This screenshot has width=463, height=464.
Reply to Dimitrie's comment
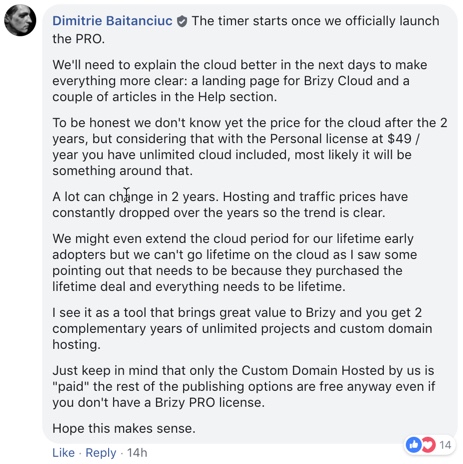101,453
